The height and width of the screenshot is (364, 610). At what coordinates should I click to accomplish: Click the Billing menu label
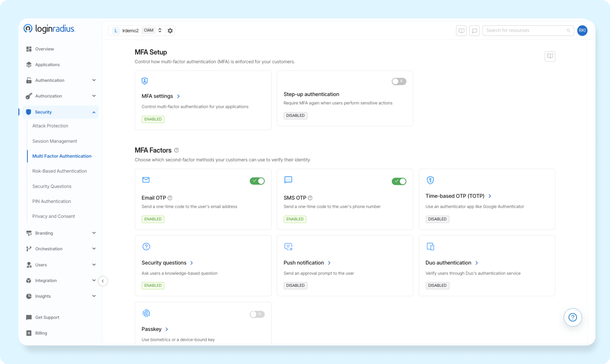point(41,333)
